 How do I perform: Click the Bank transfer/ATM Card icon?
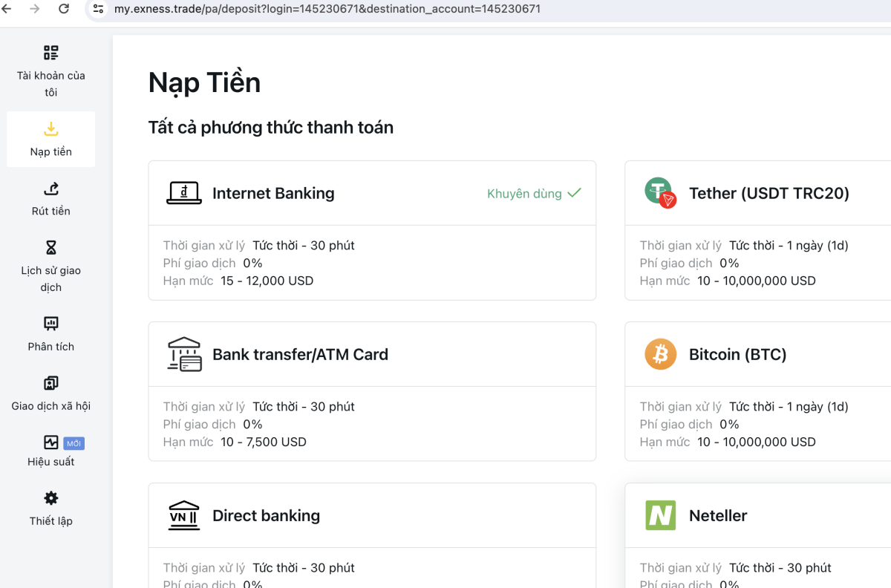click(x=183, y=354)
